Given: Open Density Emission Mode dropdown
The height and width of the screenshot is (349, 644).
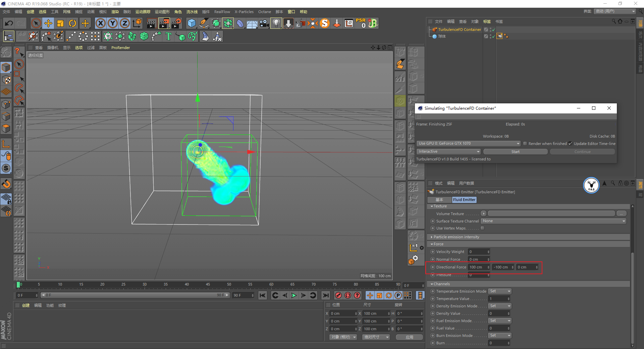Looking at the screenshot, I should (x=500, y=306).
